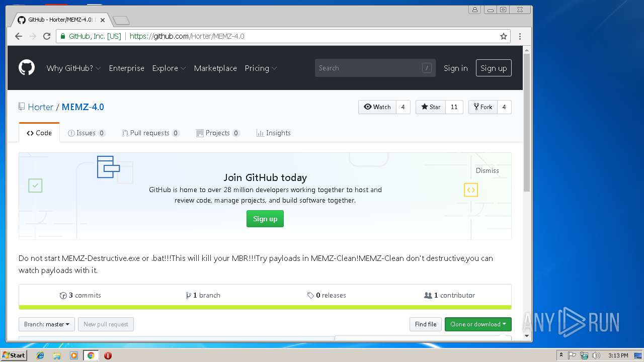Open the red Opera taskbar icon
The width and height of the screenshot is (644, 362).
click(108, 355)
